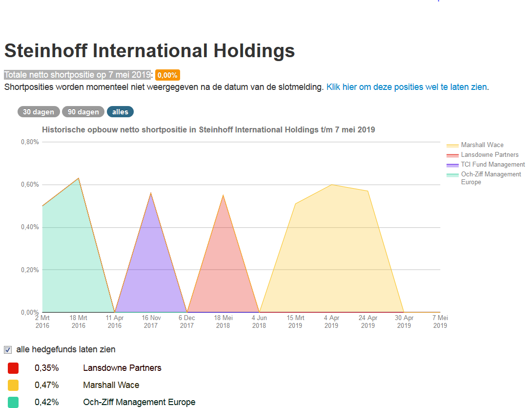Select "Lansdowne Partners" in the hedge fund list

(x=123, y=368)
